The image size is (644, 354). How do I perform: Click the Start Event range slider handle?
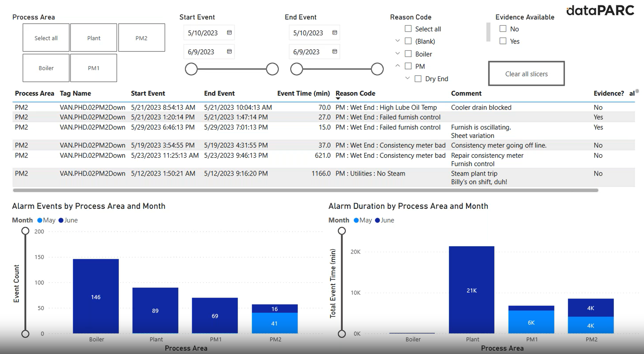[191, 69]
